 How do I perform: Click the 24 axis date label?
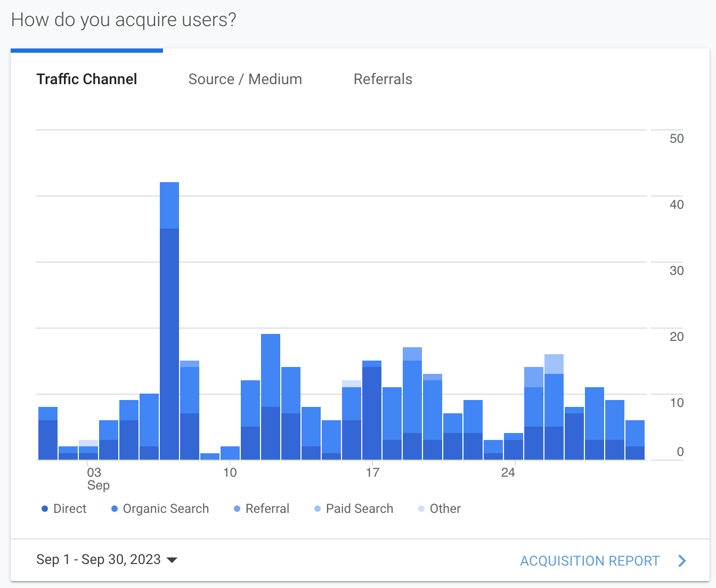[508, 472]
